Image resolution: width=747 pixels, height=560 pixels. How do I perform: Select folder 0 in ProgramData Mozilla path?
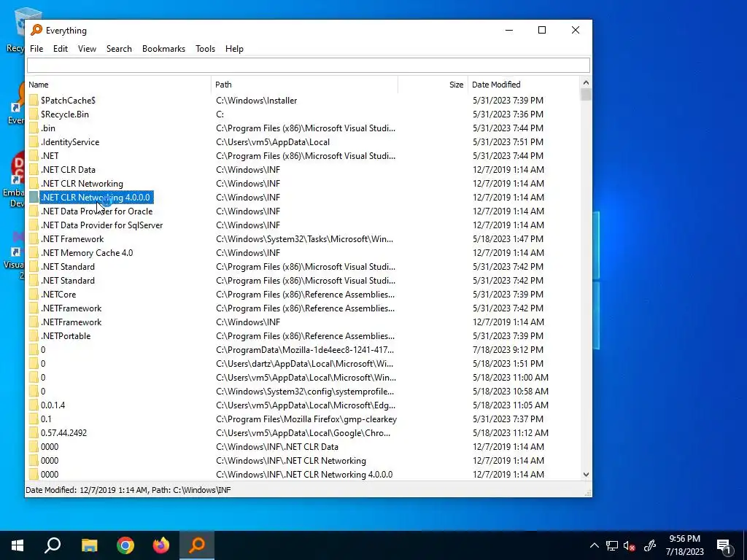pyautogui.click(x=43, y=349)
